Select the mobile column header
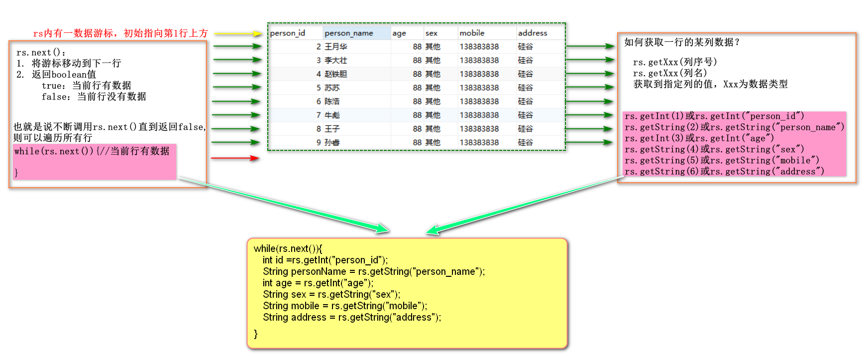Image resolution: width=868 pixels, height=356 pixels. (486, 33)
